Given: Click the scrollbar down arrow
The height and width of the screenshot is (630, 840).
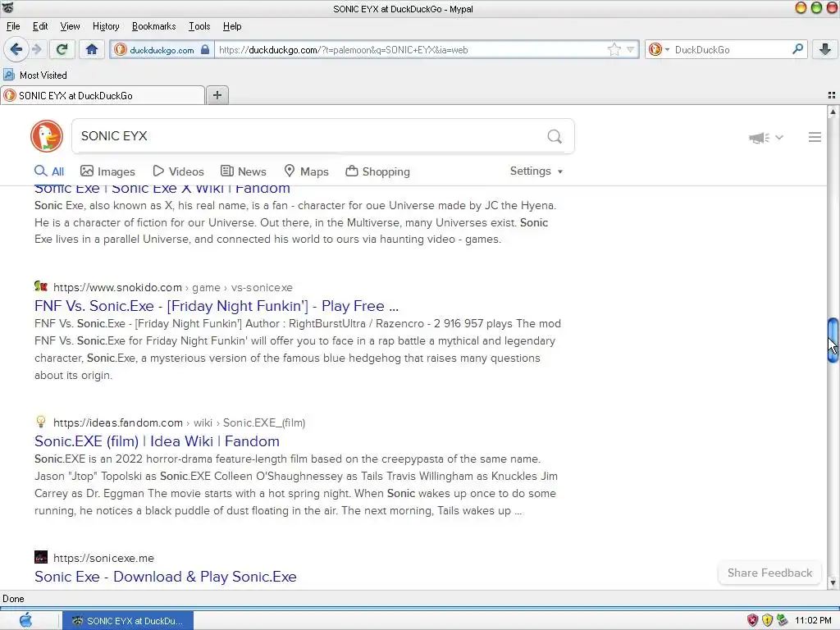Looking at the screenshot, I should coord(833,583).
